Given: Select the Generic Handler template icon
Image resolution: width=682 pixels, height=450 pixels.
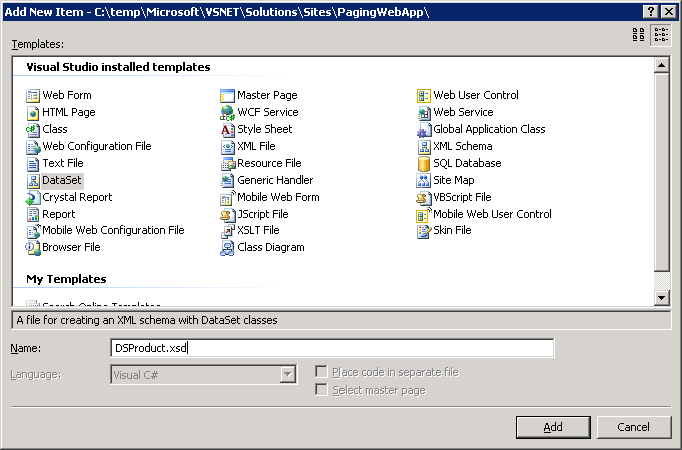Looking at the screenshot, I should [227, 180].
